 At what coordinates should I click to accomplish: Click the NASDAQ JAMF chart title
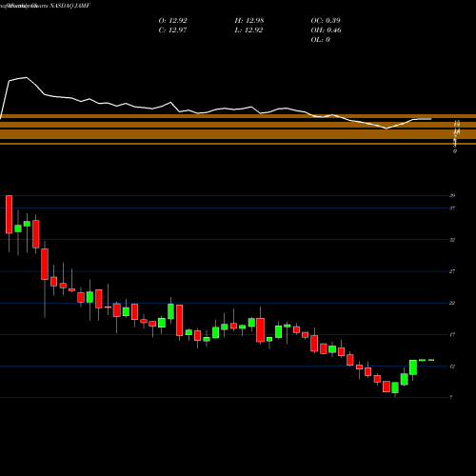point(69,6)
